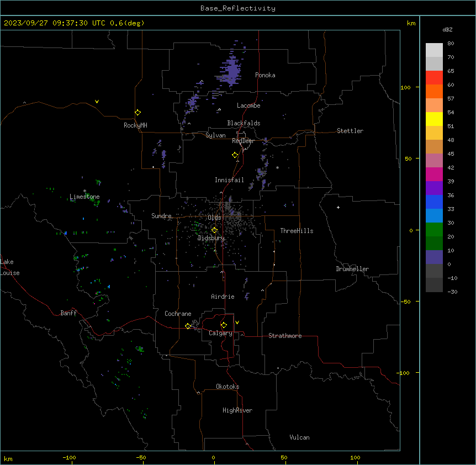Click the Airdrie city label
This screenshot has width=476, height=465.
click(x=223, y=297)
